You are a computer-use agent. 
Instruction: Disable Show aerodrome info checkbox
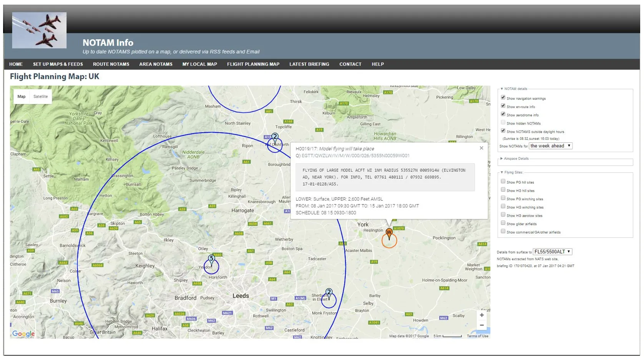tap(503, 114)
